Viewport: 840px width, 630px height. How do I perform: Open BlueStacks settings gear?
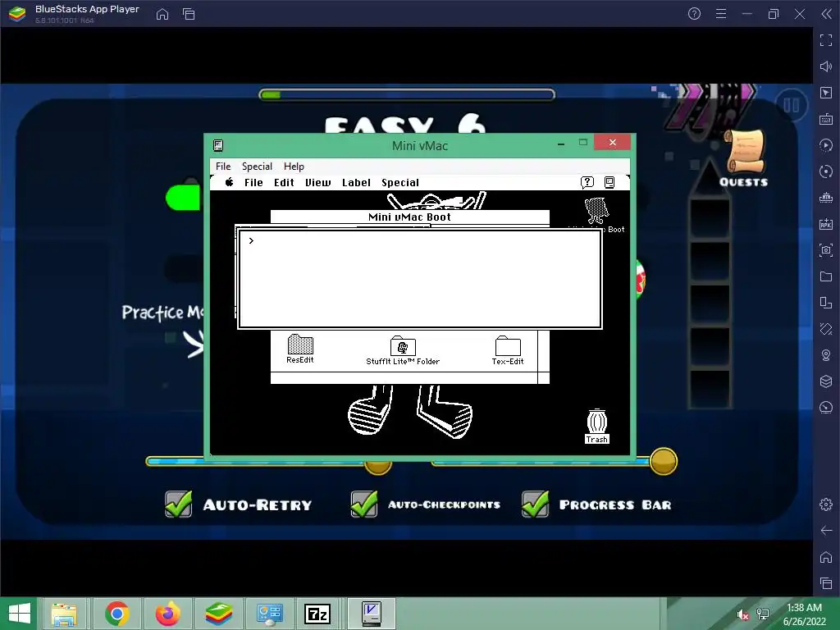click(826, 504)
